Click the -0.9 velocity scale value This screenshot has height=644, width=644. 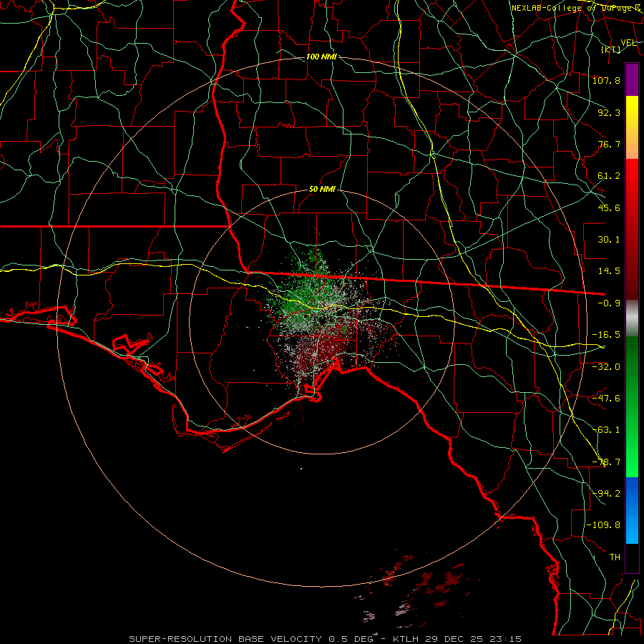609,303
